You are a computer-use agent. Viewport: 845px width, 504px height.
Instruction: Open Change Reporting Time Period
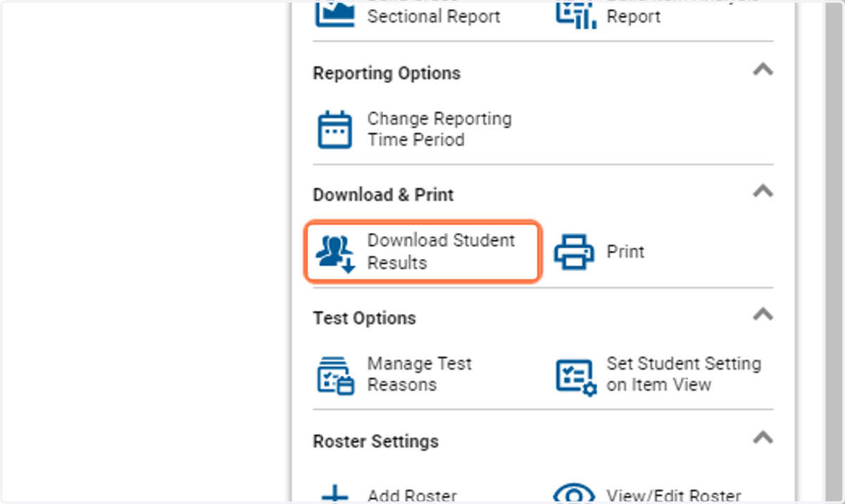point(439,130)
